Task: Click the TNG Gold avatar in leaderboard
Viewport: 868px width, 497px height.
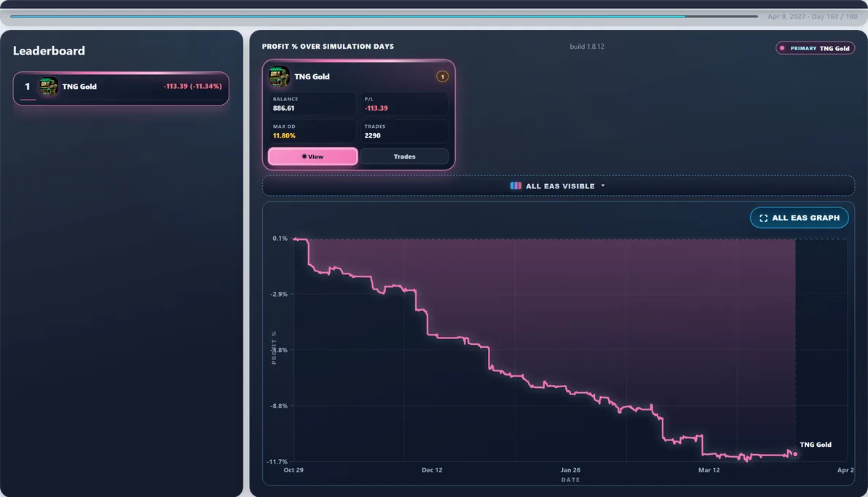Action: coord(49,87)
